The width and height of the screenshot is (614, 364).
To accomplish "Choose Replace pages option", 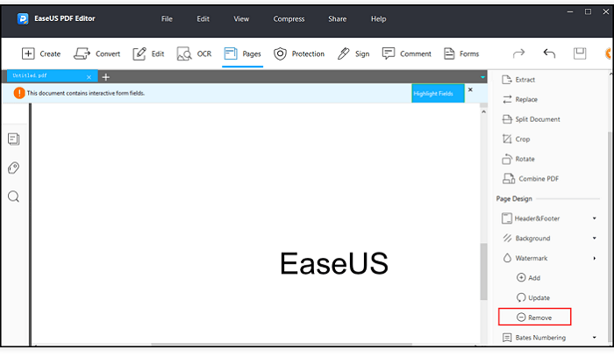I will (520, 99).
